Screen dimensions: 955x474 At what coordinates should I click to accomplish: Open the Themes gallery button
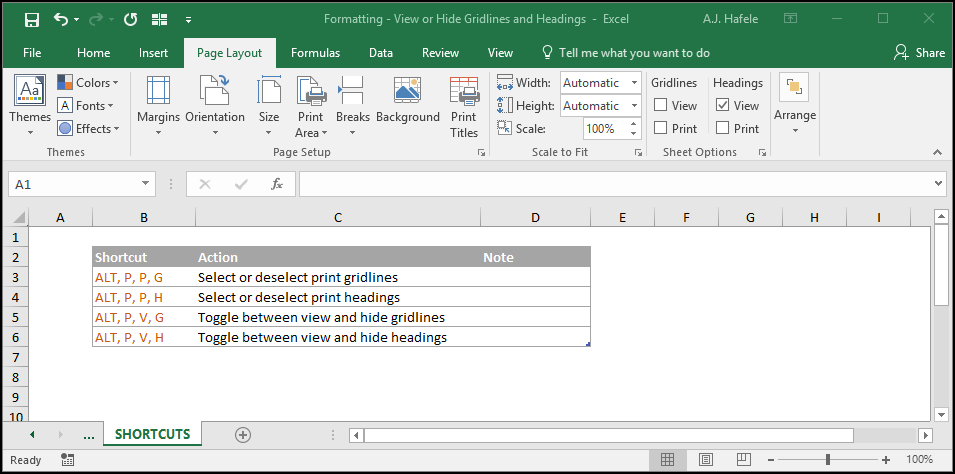click(x=30, y=105)
